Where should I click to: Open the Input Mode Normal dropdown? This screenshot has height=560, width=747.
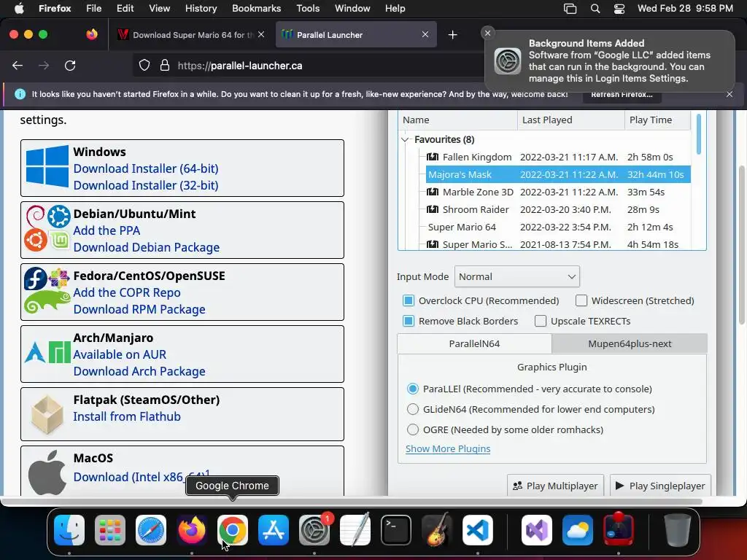(x=517, y=276)
